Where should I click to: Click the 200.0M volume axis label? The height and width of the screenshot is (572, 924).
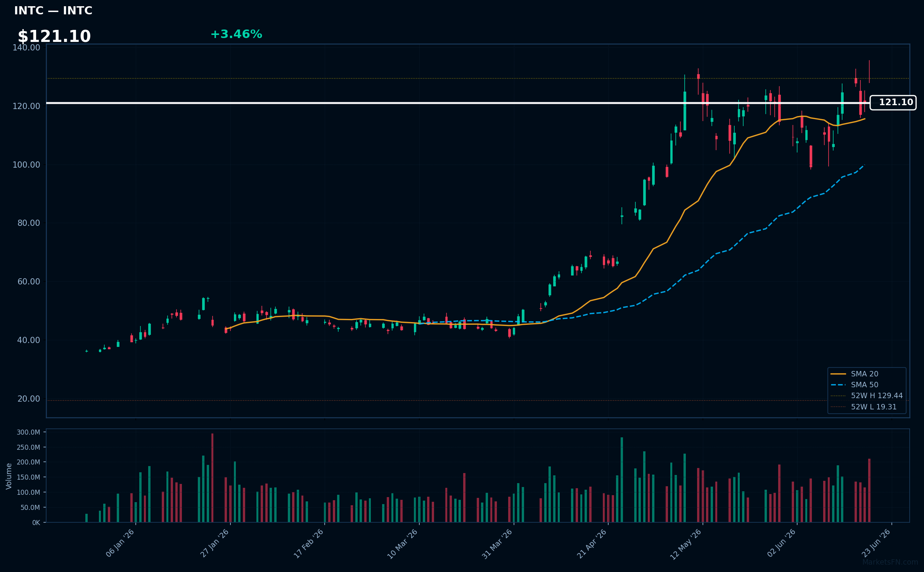click(28, 462)
